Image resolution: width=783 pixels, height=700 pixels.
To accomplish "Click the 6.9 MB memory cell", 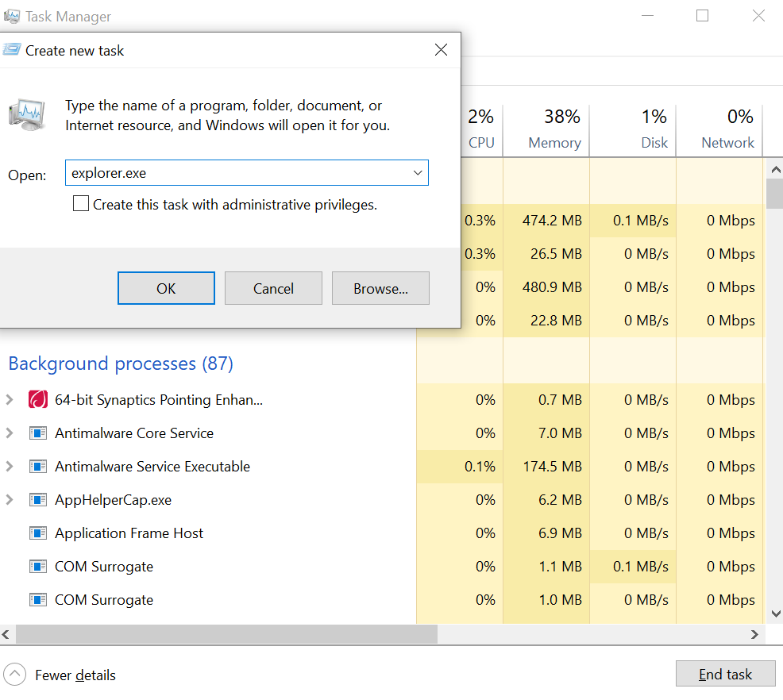I will click(546, 533).
